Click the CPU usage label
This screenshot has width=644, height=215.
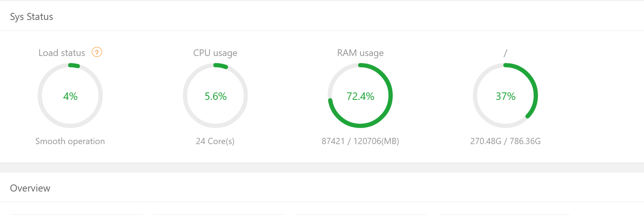tap(215, 53)
